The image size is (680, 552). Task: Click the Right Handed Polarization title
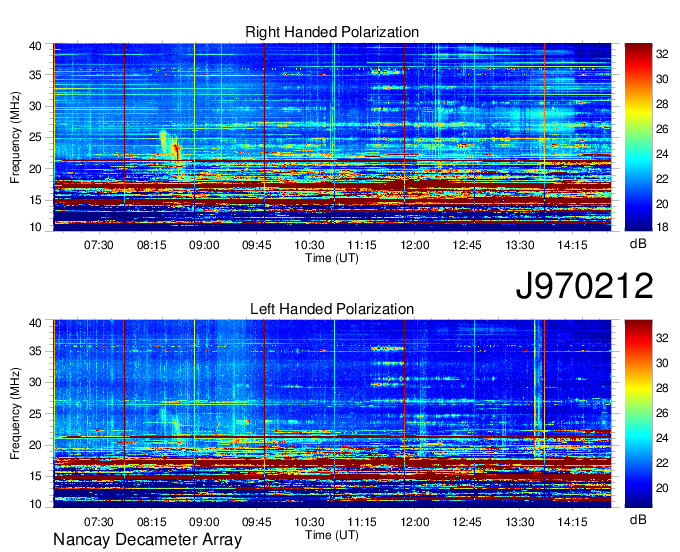point(332,32)
